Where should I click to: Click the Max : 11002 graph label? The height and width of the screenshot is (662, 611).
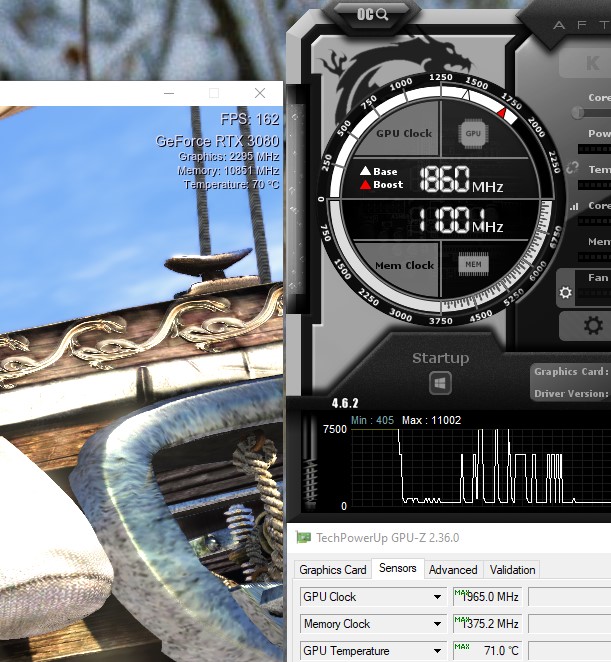pyautogui.click(x=432, y=420)
